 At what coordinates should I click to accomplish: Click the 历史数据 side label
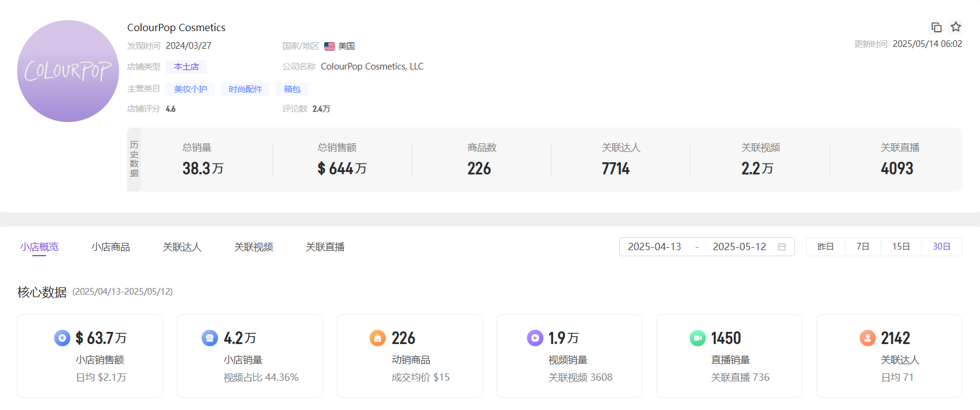134,159
